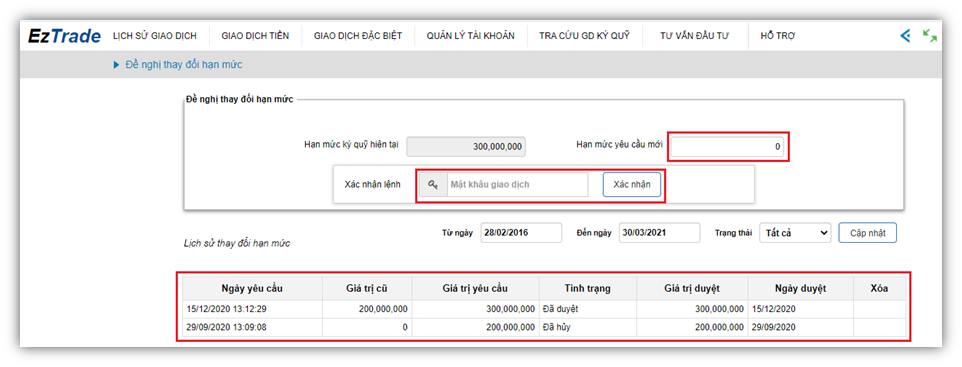Click the Giá trị duyệt column header
The image size is (962, 367).
692,288
